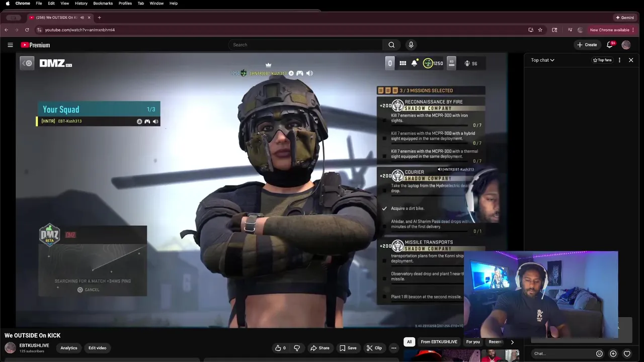This screenshot has width=644, height=362.
Task: Close the We OUTSIDE On KICK tab
Action: [89, 18]
